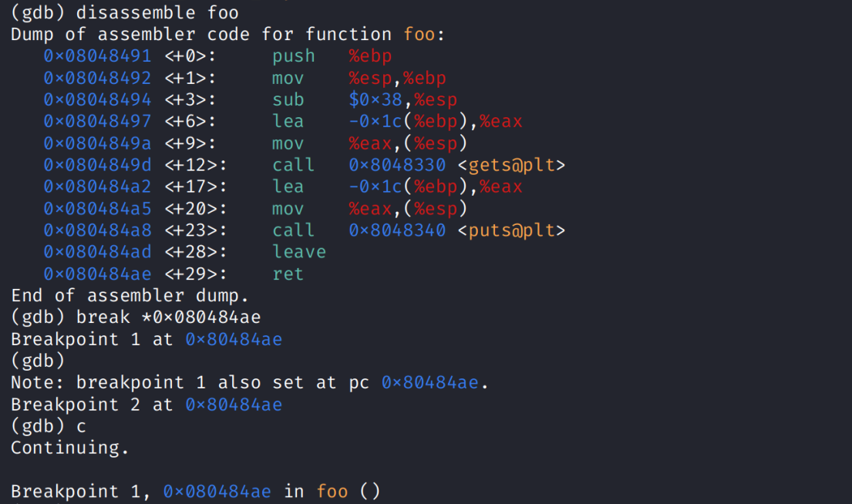
Task: Click the address 0x080484ae at offset +29
Action: 97,274
